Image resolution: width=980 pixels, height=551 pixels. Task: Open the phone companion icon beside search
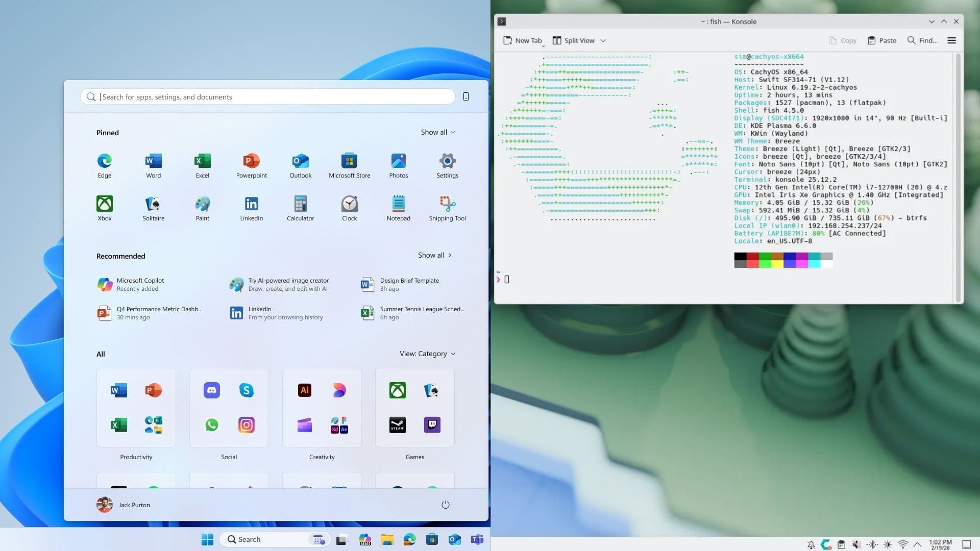(x=466, y=96)
